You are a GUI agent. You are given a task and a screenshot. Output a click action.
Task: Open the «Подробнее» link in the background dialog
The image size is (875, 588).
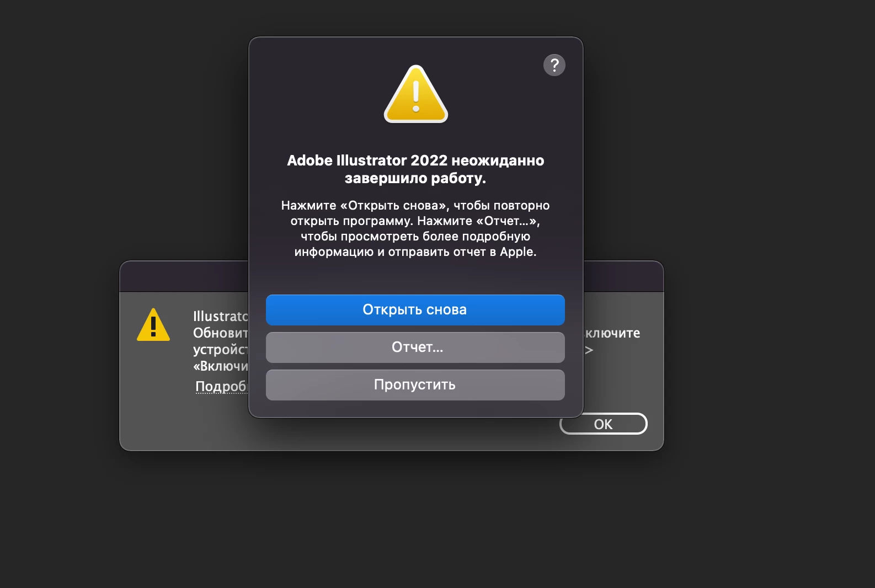pyautogui.click(x=222, y=386)
